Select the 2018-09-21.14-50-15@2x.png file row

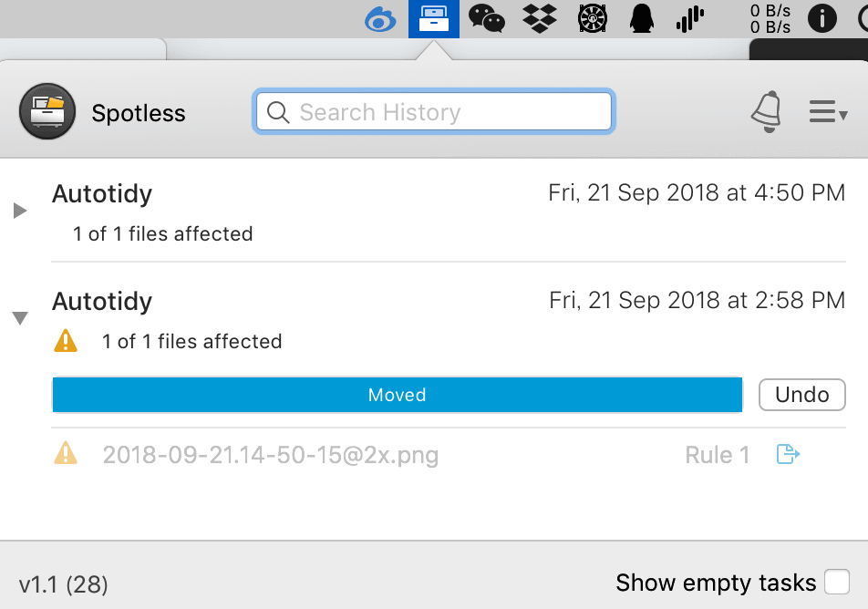pyautogui.click(x=449, y=455)
